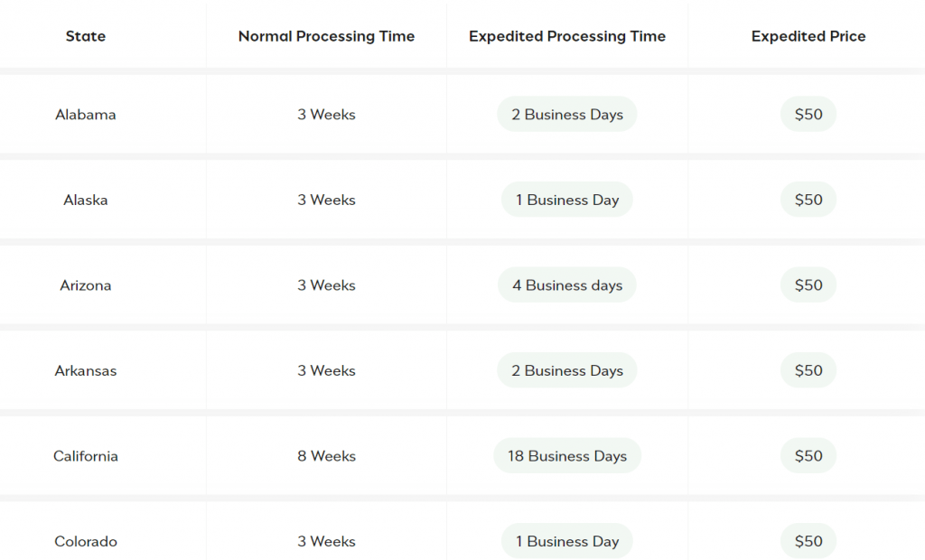Click the Expedited Processing Time column header
The height and width of the screenshot is (560, 925).
pyautogui.click(x=567, y=36)
